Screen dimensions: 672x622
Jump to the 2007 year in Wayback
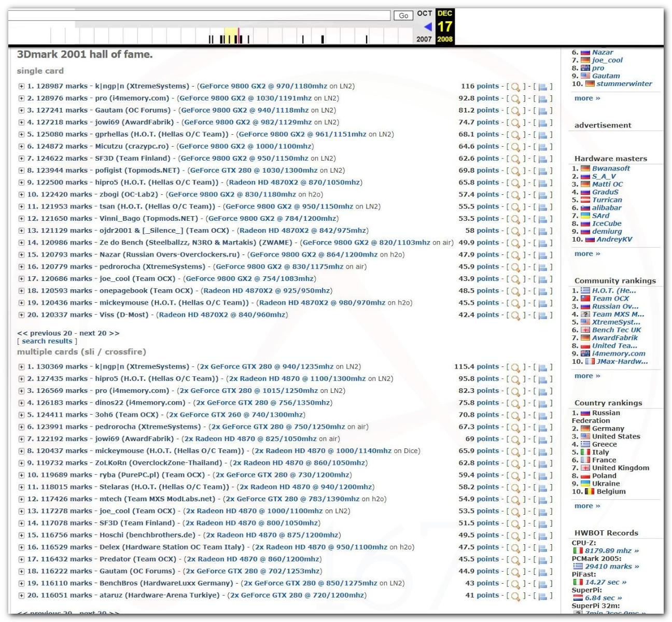click(424, 39)
